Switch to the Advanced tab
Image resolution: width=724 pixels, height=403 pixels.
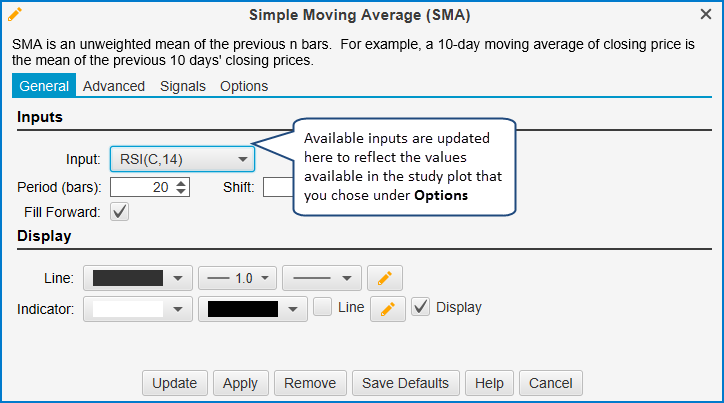pos(114,86)
